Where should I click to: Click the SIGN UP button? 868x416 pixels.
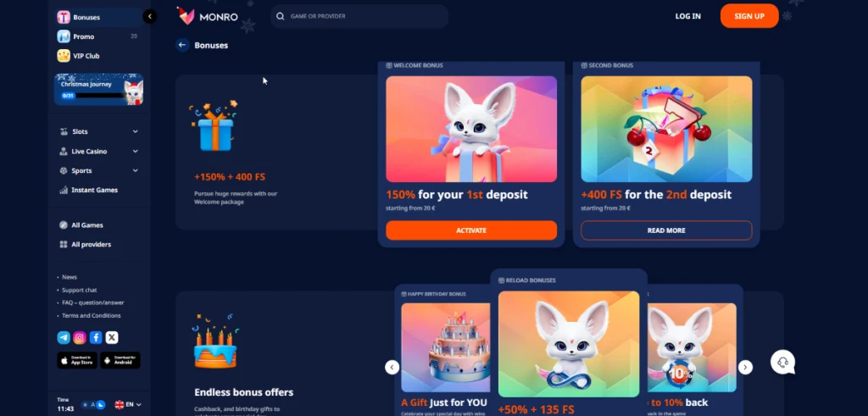(x=749, y=16)
